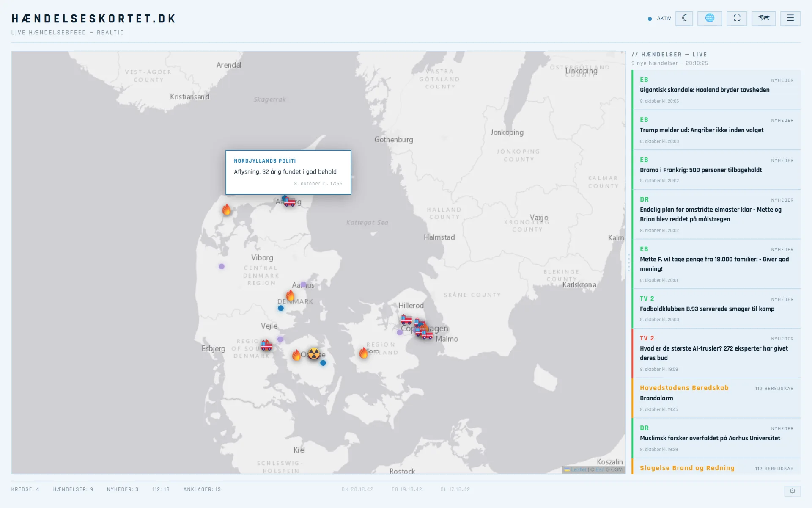Open the TV 2 AI-trusler news item
This screenshot has height=508, width=812.
pyautogui.click(x=716, y=353)
